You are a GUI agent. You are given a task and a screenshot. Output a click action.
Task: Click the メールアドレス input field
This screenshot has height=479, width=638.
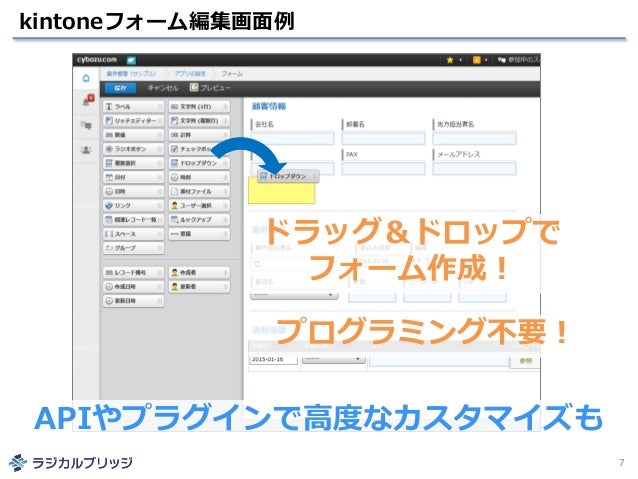tap(474, 168)
